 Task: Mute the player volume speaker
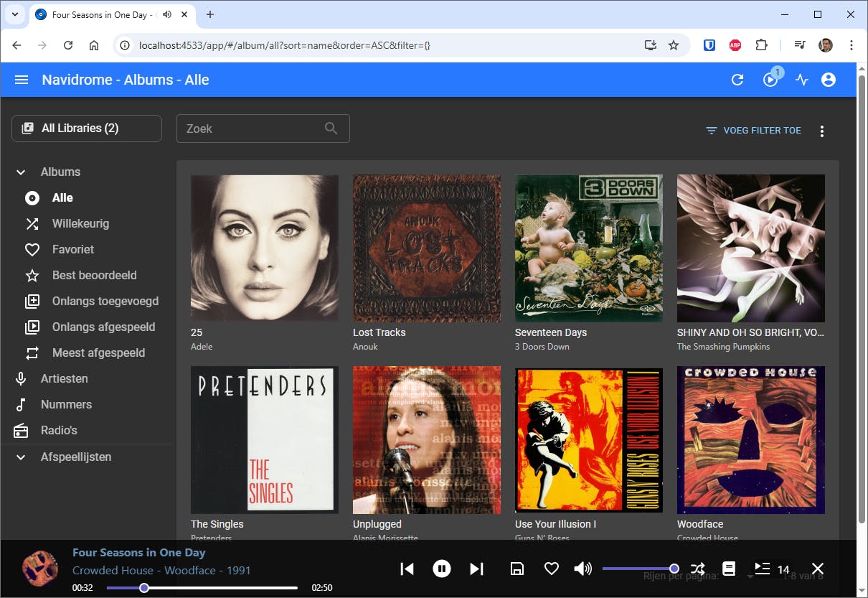pos(583,569)
